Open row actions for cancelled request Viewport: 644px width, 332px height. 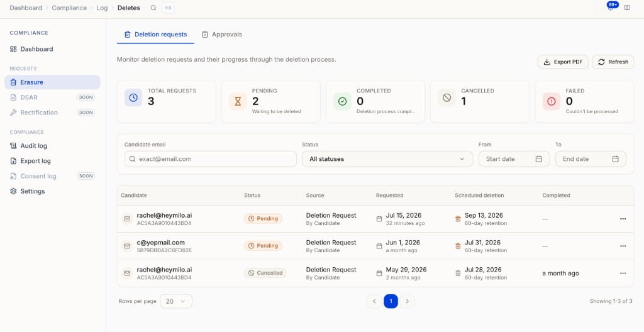pyautogui.click(x=623, y=274)
